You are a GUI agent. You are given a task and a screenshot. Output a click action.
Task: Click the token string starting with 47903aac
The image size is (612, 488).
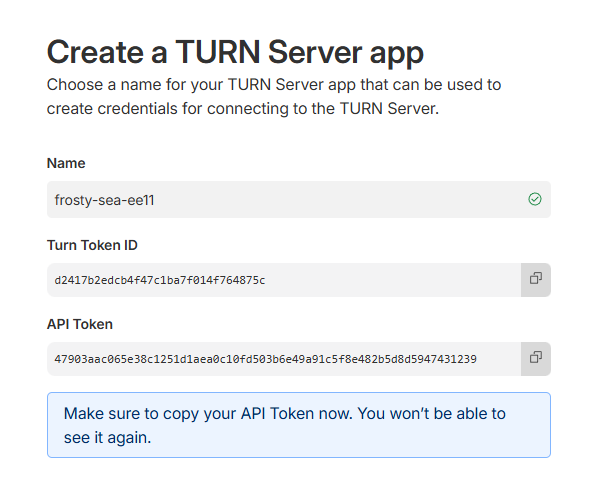265,359
